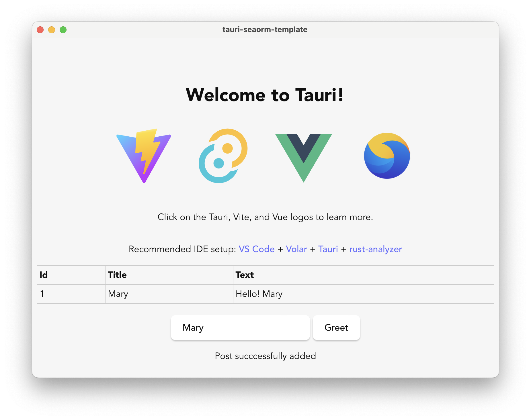
Task: Open the green Vue logo
Action: tap(303, 158)
